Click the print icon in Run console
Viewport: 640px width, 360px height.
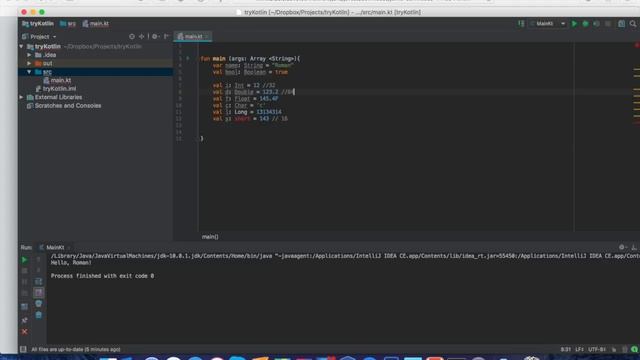click(x=38, y=304)
